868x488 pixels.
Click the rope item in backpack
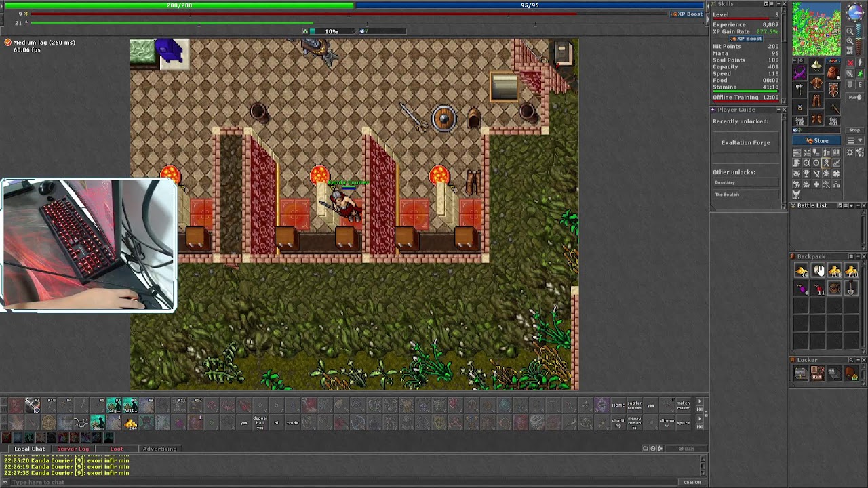click(x=834, y=288)
